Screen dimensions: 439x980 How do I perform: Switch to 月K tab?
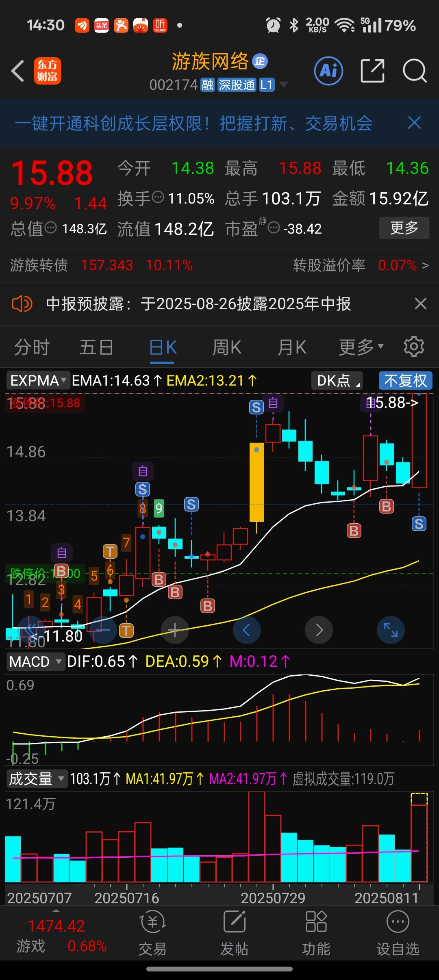[x=292, y=347]
